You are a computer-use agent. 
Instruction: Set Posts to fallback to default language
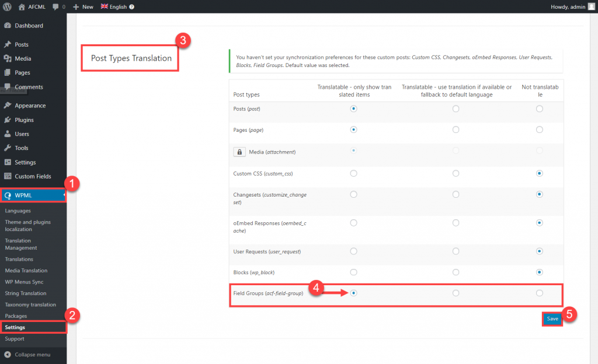(x=456, y=109)
